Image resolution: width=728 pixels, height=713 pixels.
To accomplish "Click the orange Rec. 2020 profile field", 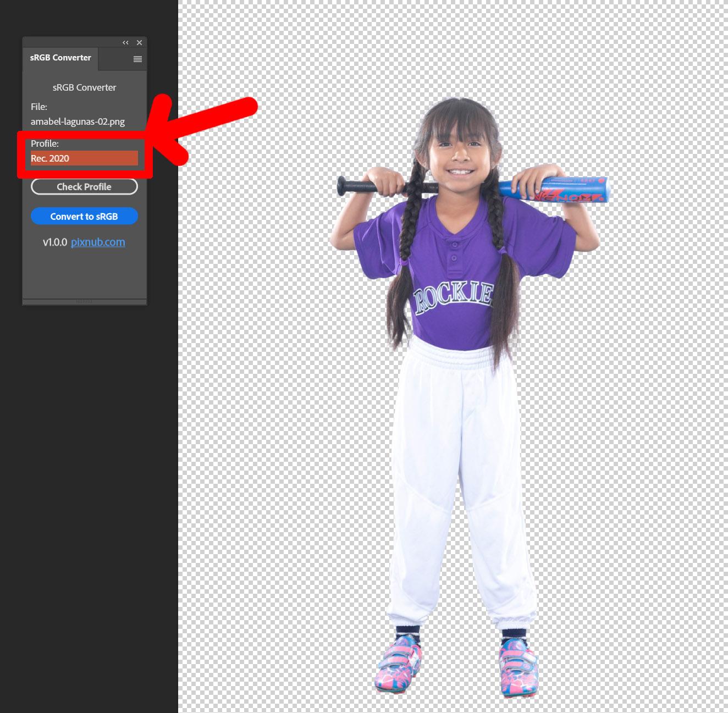I will [84, 158].
